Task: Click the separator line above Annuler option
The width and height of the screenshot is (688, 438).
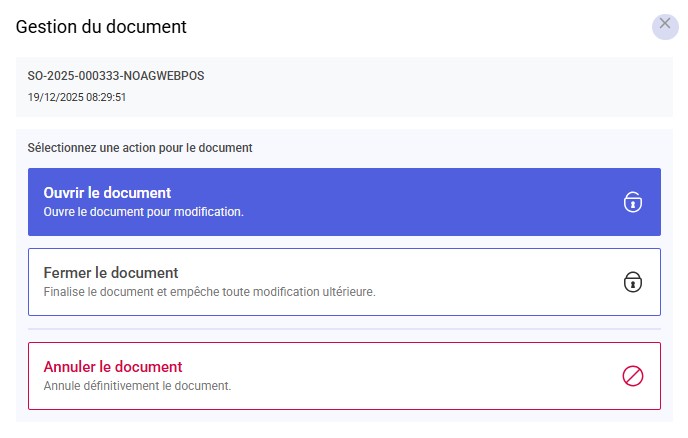Action: tap(344, 329)
